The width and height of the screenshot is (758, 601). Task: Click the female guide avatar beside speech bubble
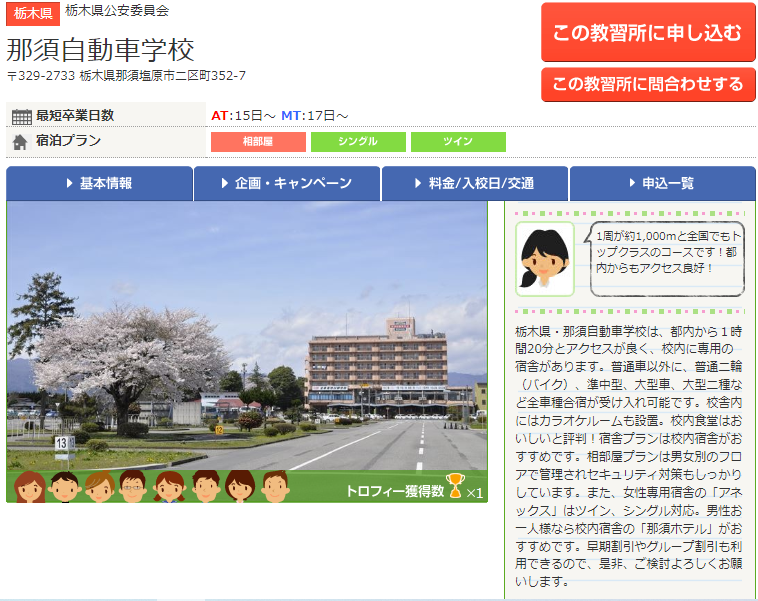(x=544, y=258)
